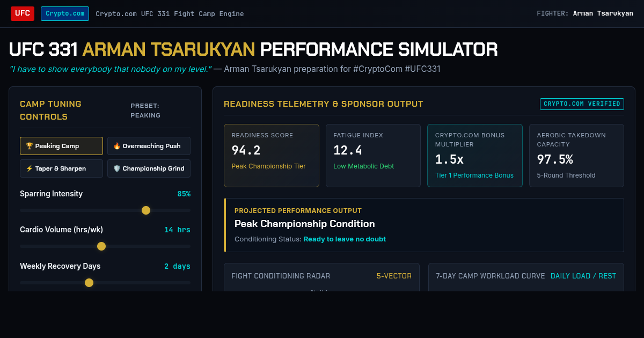Viewport: 644px width, 338px height.
Task: Click the red UFC logo badge
Action: [23, 13]
